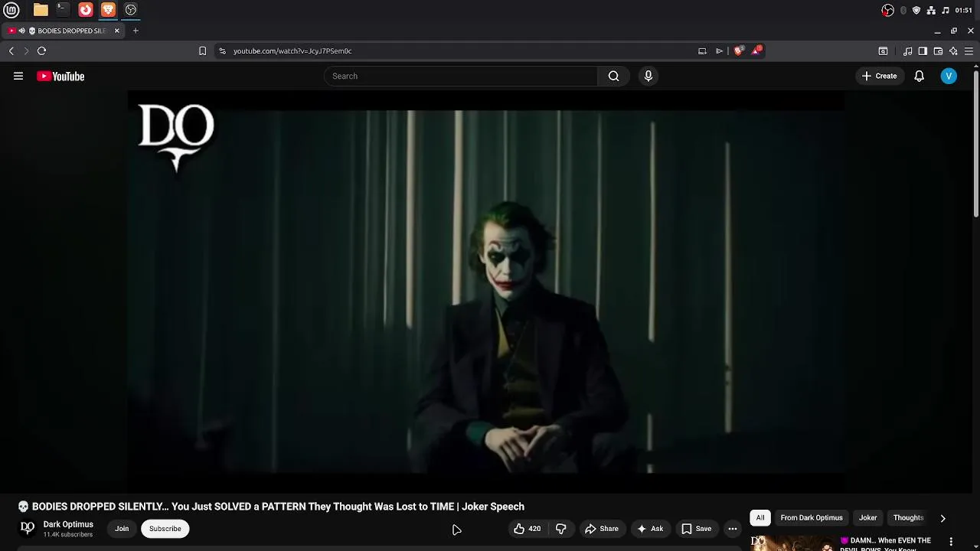The image size is (980, 551).
Task: Open Brave playlist music note icon
Action: pyautogui.click(x=907, y=51)
